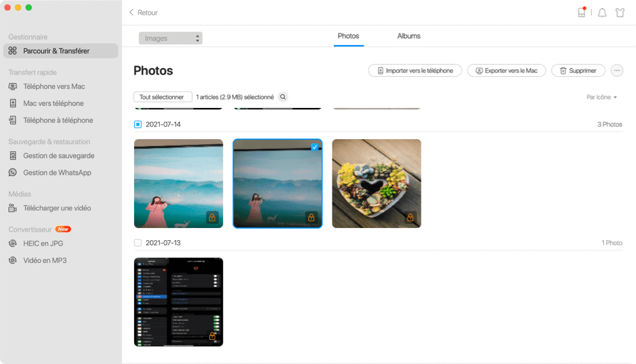This screenshot has height=364, width=636.
Task: Click the 2021-07-14 date label
Action: (x=163, y=125)
